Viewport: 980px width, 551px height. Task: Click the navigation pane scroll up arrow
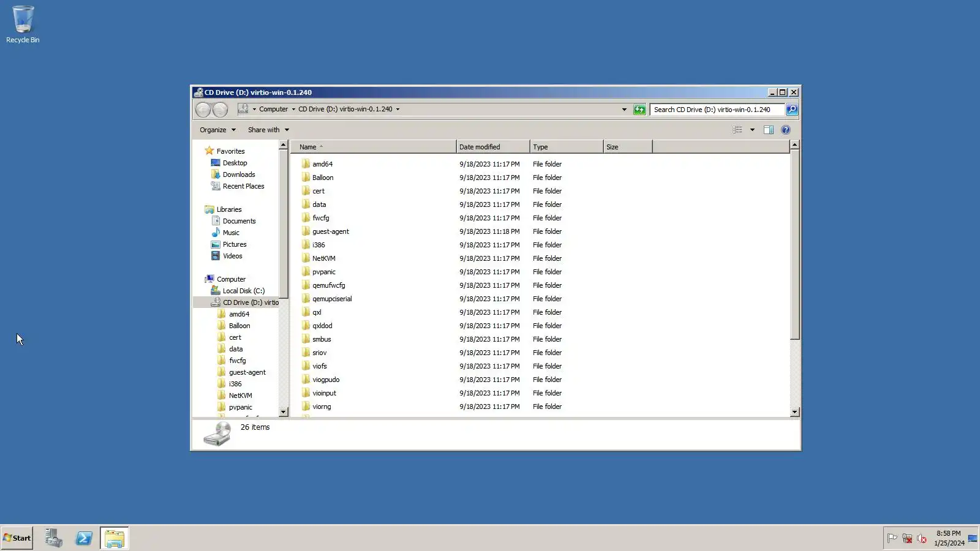click(x=283, y=145)
